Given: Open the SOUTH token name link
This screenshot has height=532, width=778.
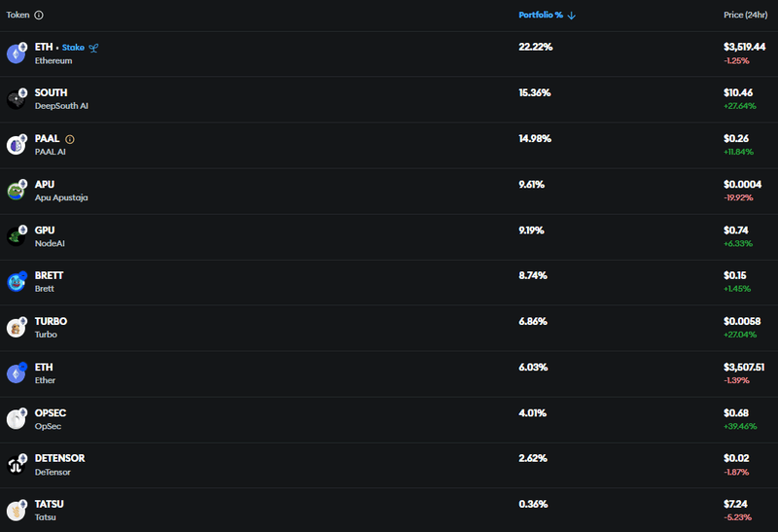Looking at the screenshot, I should [x=51, y=93].
